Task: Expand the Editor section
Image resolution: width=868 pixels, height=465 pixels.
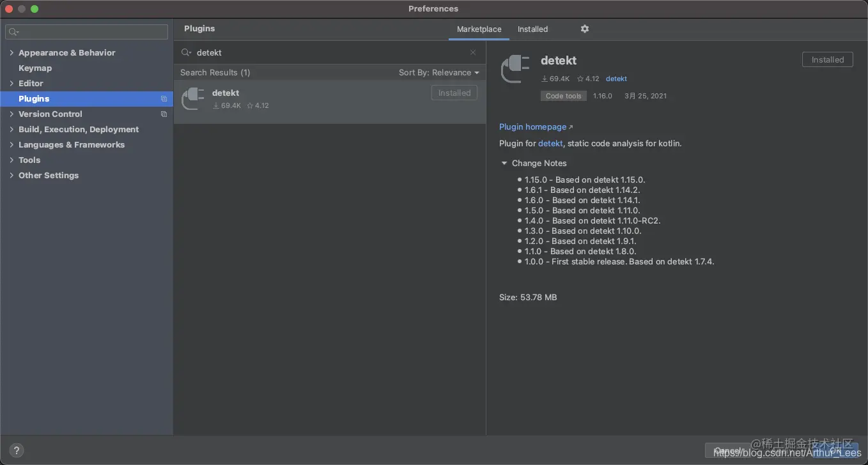Action: 12,84
